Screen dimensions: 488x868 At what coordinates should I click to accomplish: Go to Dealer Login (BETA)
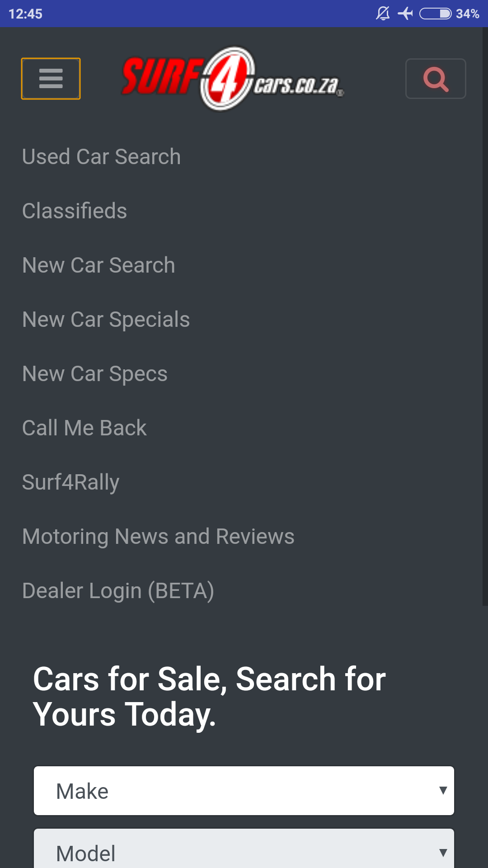click(118, 591)
